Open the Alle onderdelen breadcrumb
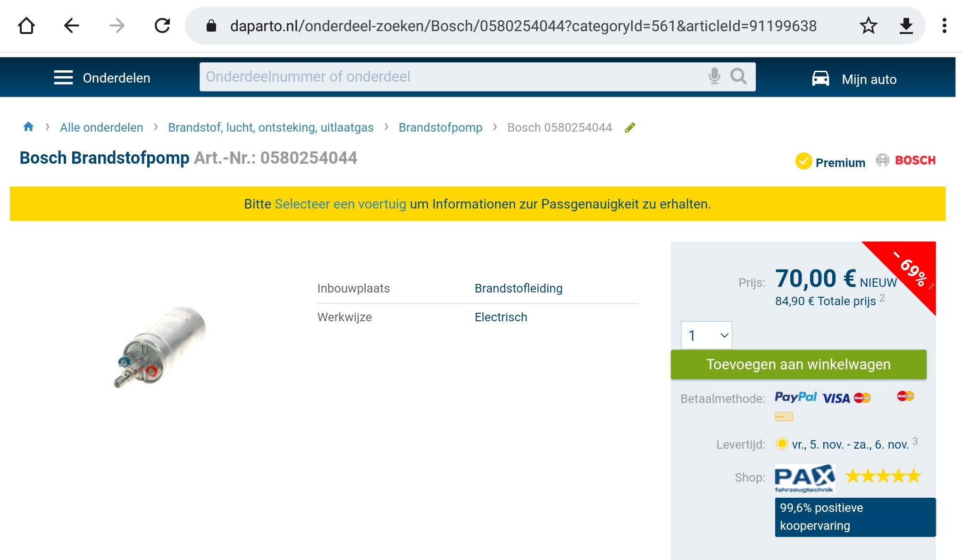The width and height of the screenshot is (962, 560). [101, 127]
